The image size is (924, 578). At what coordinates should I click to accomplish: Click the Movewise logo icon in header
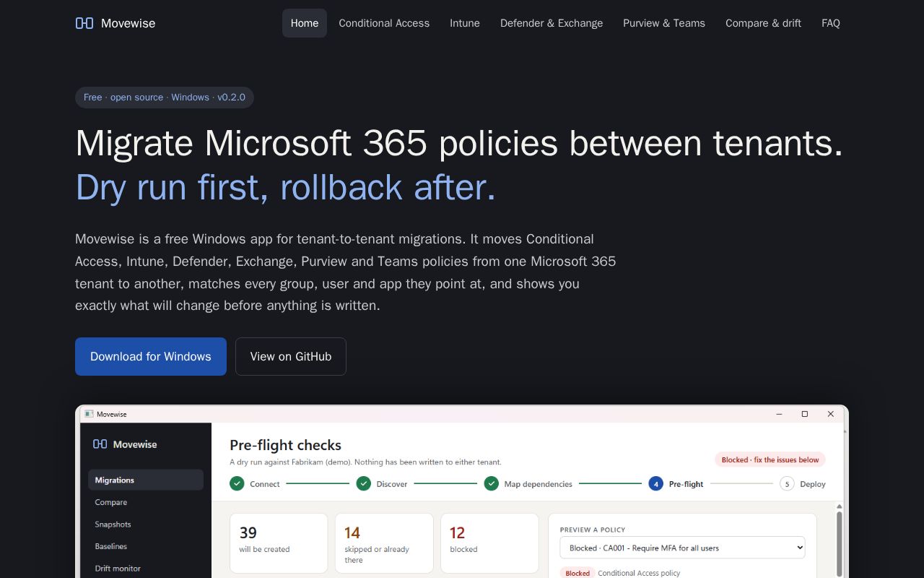coord(84,23)
